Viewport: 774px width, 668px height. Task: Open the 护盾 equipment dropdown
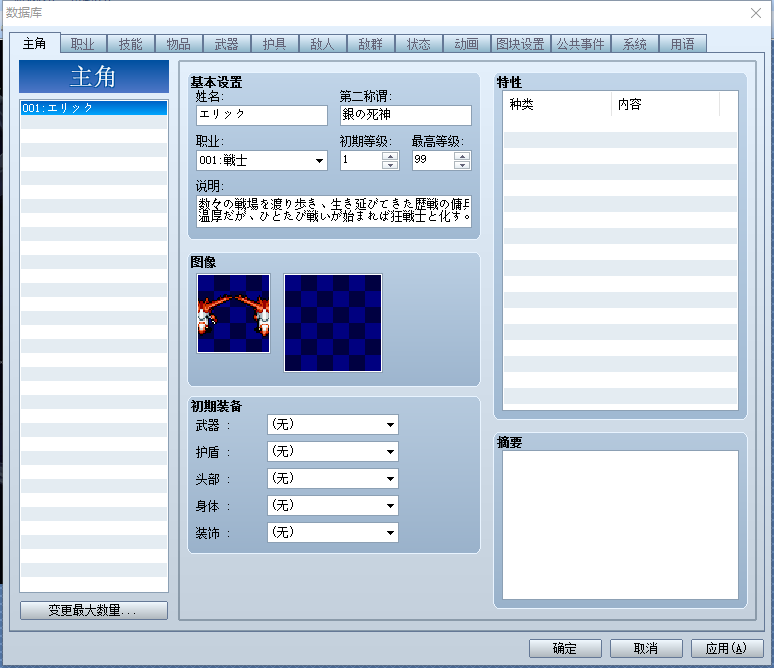tap(333, 451)
